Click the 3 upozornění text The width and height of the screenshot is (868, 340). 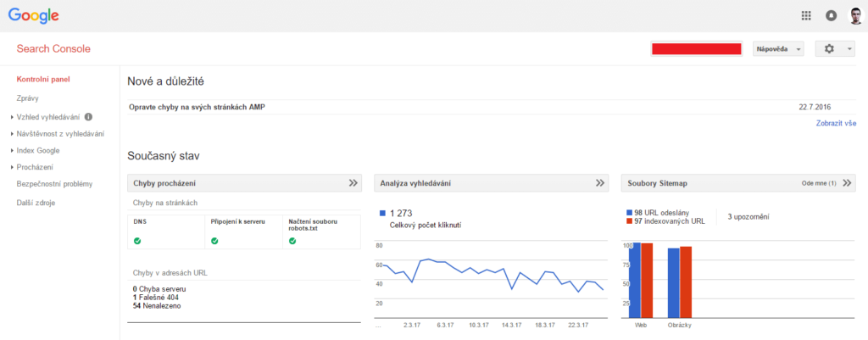[x=748, y=217]
